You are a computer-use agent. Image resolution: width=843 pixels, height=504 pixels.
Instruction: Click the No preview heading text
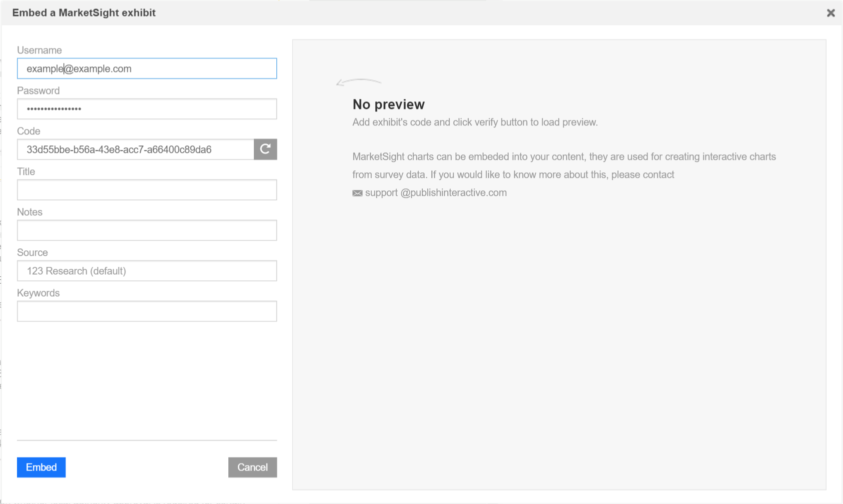click(x=388, y=104)
